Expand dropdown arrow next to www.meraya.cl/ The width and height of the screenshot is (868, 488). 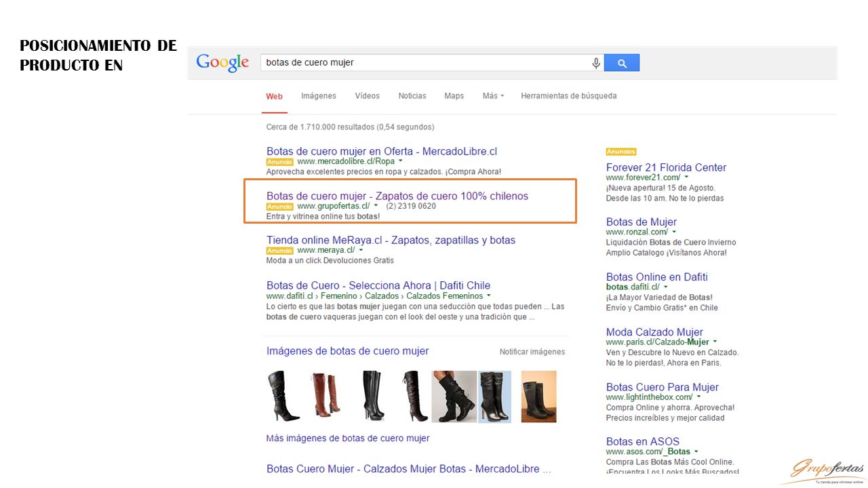(x=361, y=250)
